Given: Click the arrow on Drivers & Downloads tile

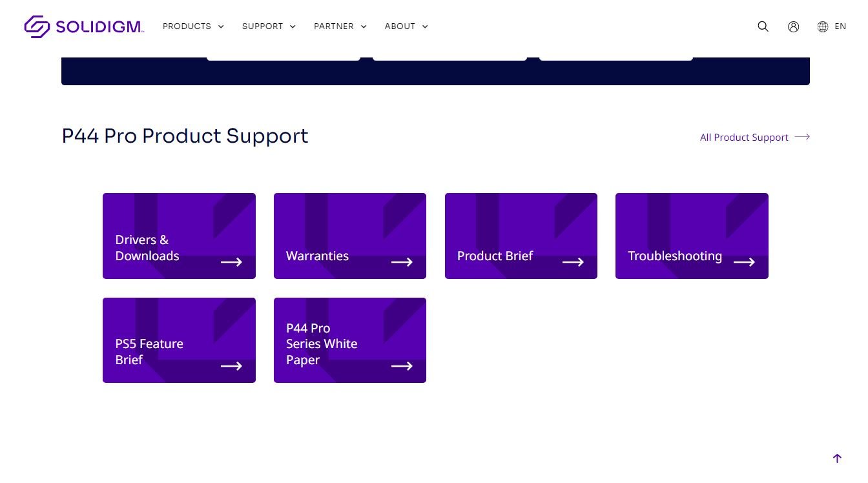Looking at the screenshot, I should click(x=231, y=262).
